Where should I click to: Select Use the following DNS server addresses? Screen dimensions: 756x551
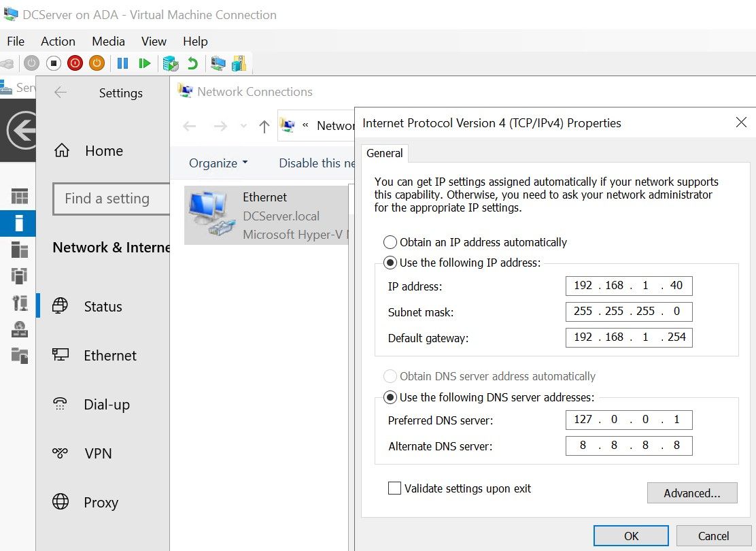coord(391,397)
